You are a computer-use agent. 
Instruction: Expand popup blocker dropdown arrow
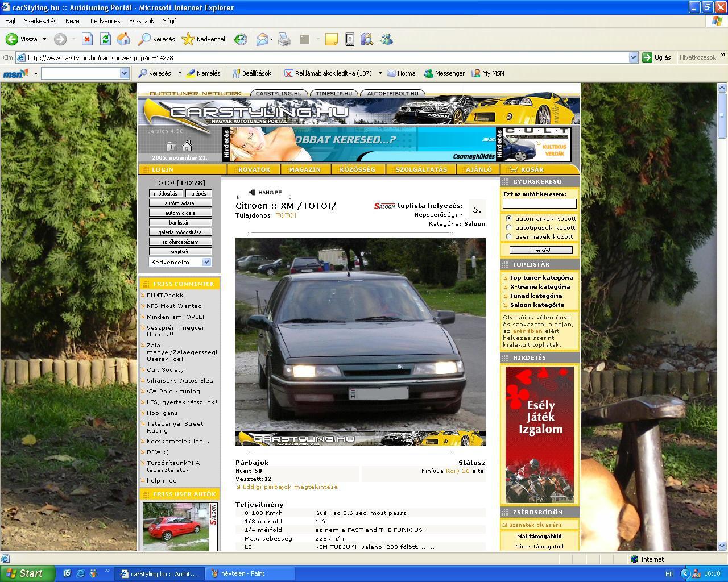click(380, 73)
